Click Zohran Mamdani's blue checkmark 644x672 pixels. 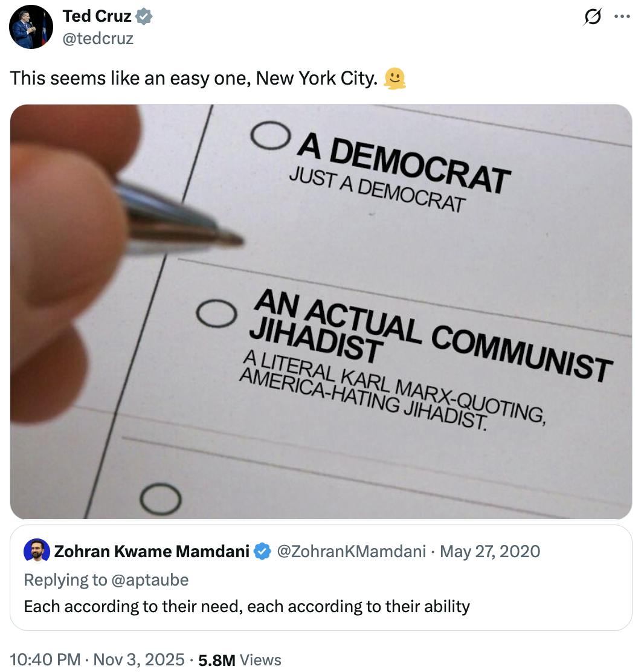click(x=261, y=551)
